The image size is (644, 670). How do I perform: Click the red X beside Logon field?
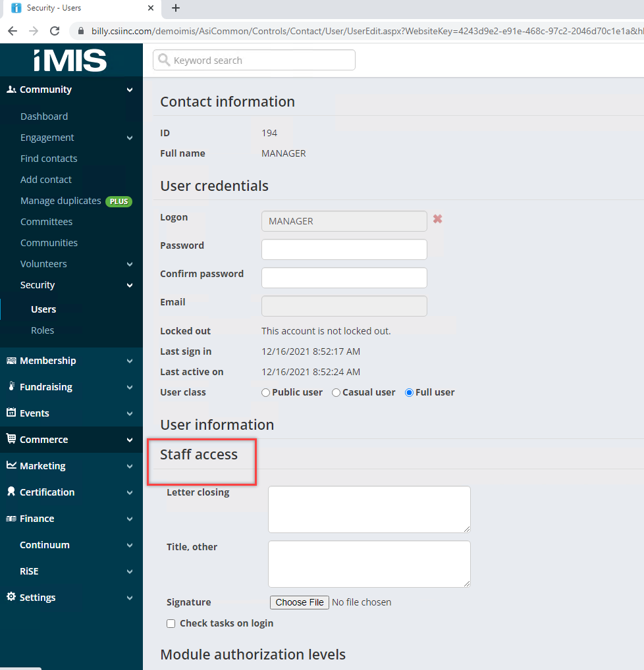437,219
